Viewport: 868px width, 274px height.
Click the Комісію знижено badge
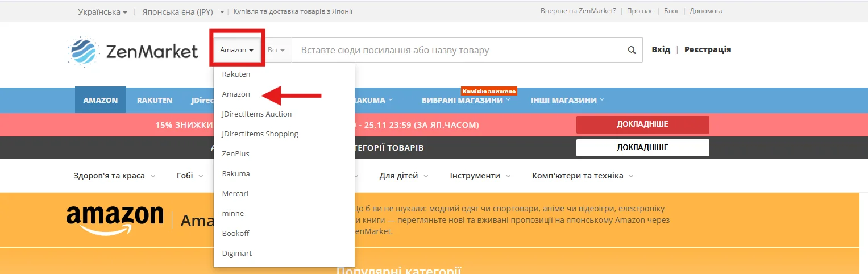pyautogui.click(x=489, y=91)
